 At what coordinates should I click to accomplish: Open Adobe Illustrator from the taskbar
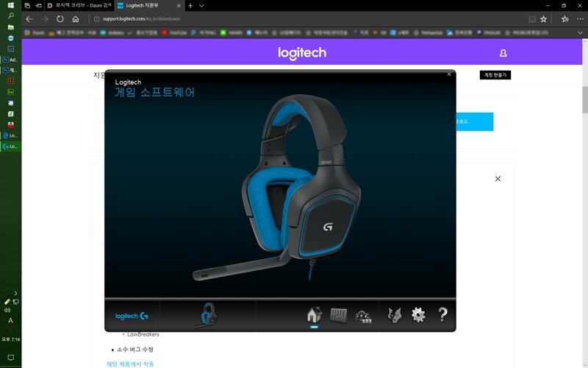click(10, 81)
